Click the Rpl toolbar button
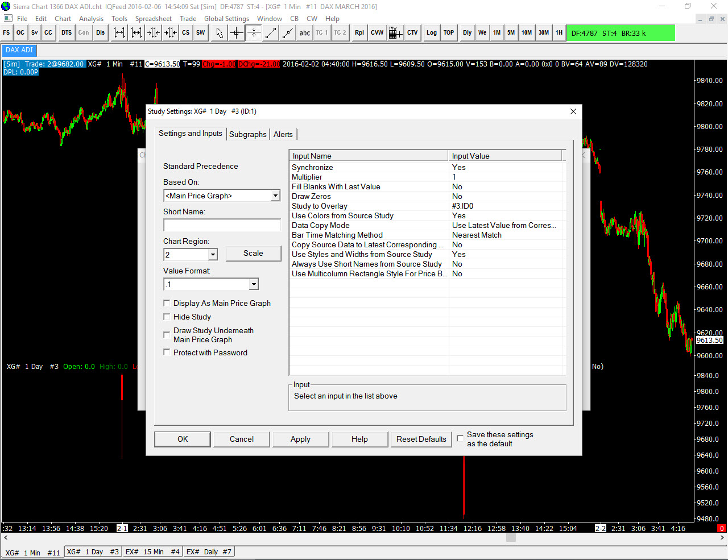This screenshot has width=728, height=560. [359, 33]
